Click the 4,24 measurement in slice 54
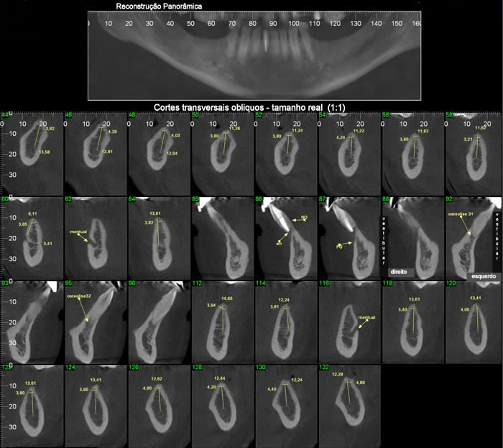 [x=341, y=137]
